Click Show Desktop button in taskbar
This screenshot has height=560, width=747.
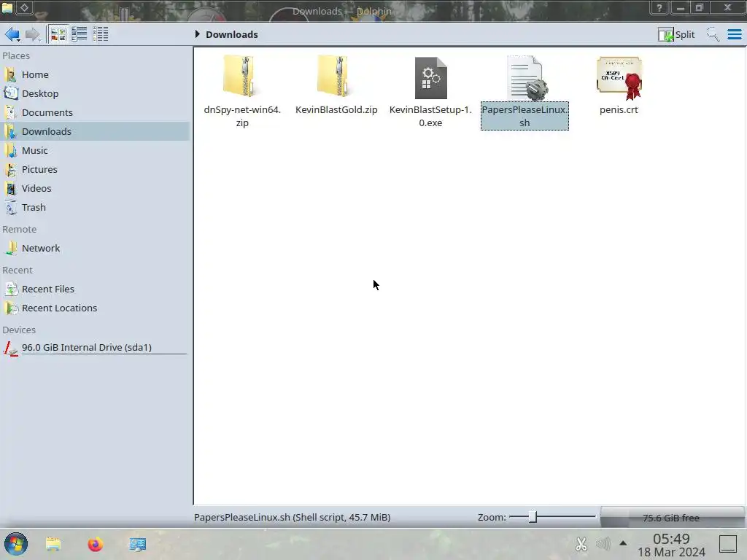(x=727, y=544)
